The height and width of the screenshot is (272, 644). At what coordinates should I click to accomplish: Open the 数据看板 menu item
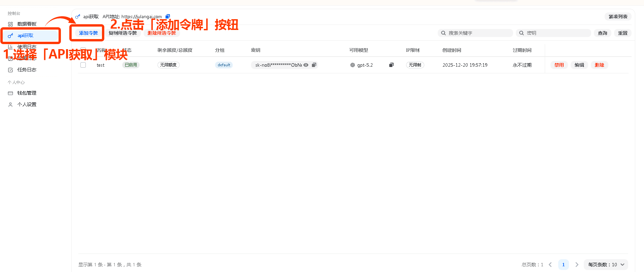pos(27,24)
